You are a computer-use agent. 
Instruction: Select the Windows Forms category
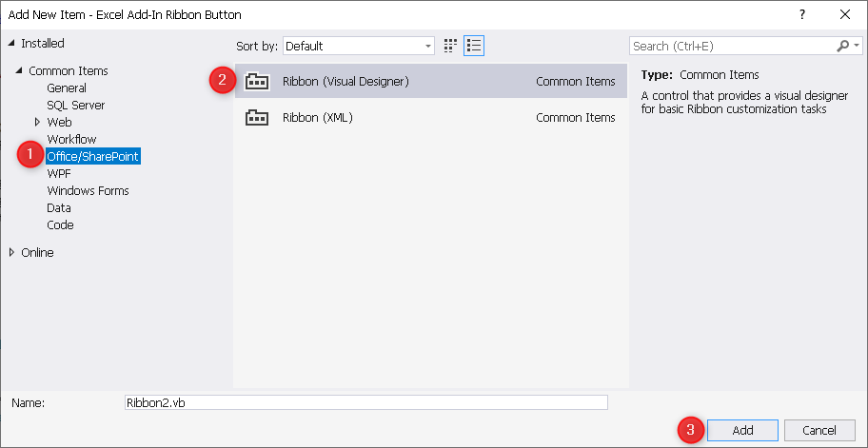(x=88, y=191)
